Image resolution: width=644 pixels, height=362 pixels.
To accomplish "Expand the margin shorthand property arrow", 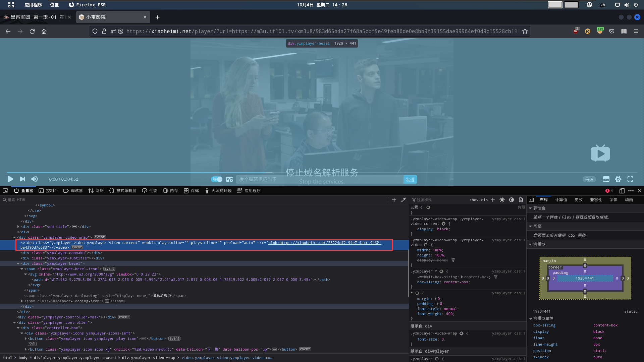I will tap(436, 299).
